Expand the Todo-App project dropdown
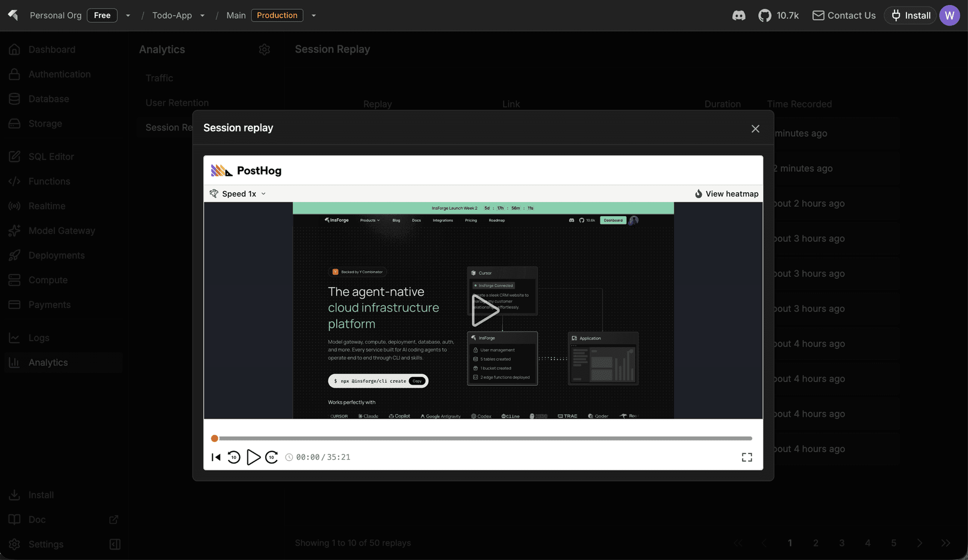 click(x=202, y=16)
